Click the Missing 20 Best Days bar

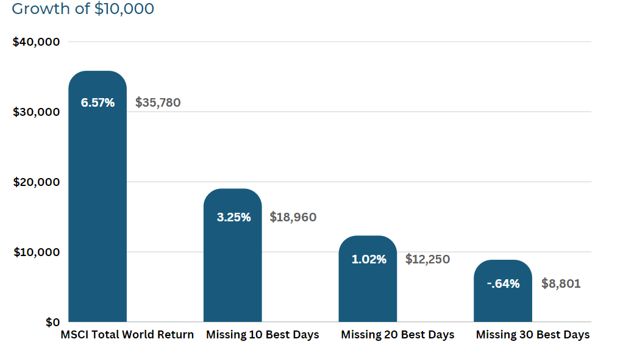click(368, 279)
